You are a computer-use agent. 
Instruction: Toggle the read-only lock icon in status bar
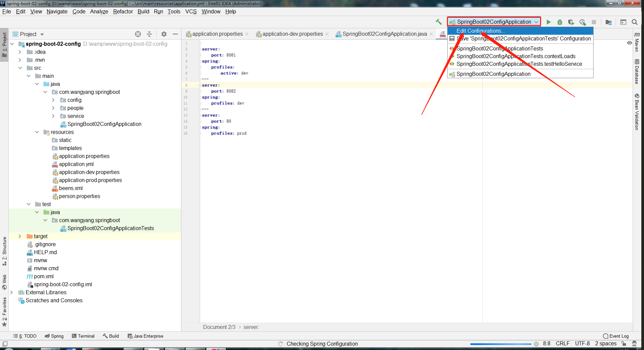click(624, 344)
